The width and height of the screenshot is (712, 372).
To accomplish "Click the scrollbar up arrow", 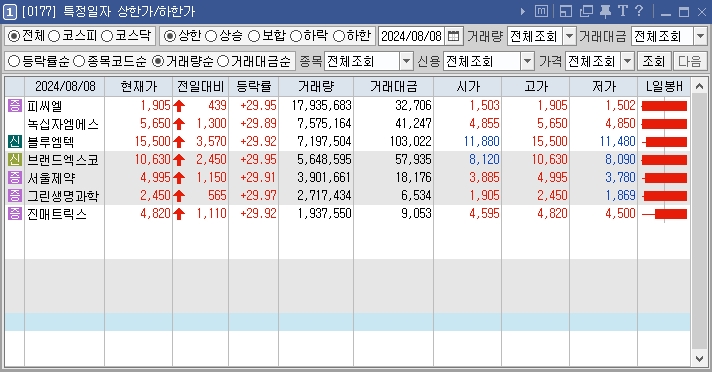I will coord(699,85).
